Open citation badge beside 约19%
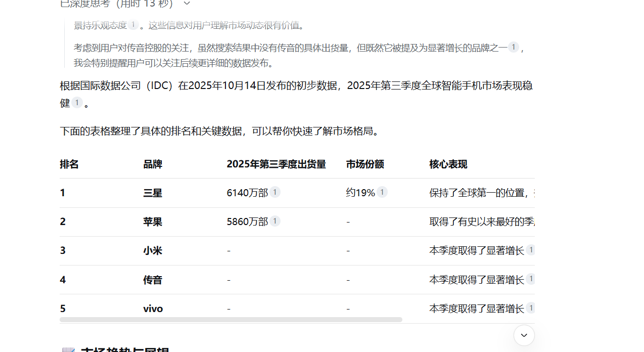This screenshot has width=644, height=352. click(x=382, y=192)
